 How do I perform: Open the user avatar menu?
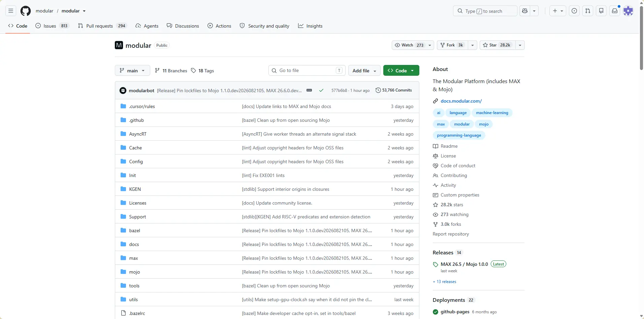[628, 11]
